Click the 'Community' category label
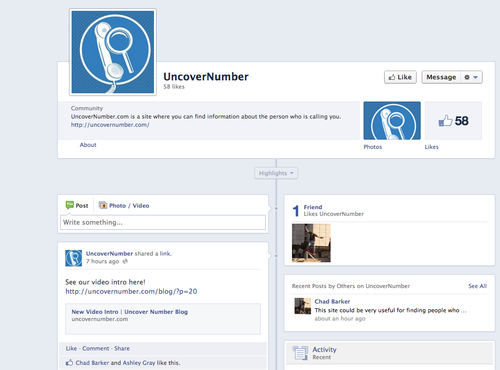This screenshot has height=370, width=500. (x=87, y=108)
